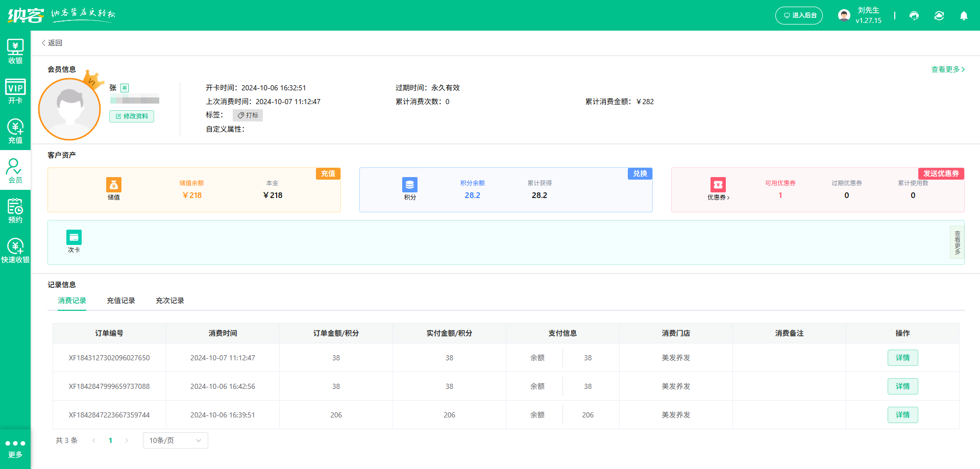Click the customer service headset icon
Image resolution: width=980 pixels, height=469 pixels.
pos(914,16)
